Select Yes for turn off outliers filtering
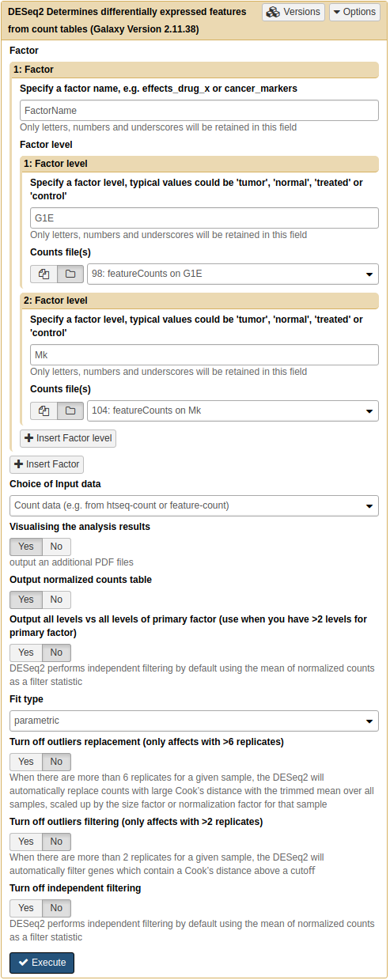390x980 pixels. [26, 842]
